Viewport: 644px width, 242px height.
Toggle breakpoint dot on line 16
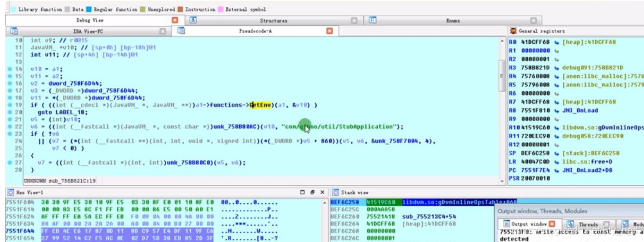click(x=9, y=83)
